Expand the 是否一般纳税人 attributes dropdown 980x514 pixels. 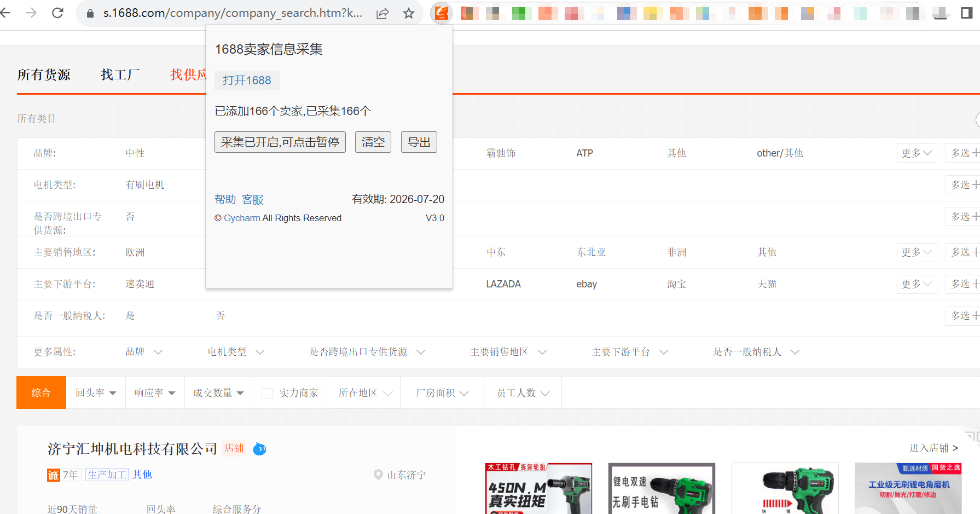tap(756, 352)
